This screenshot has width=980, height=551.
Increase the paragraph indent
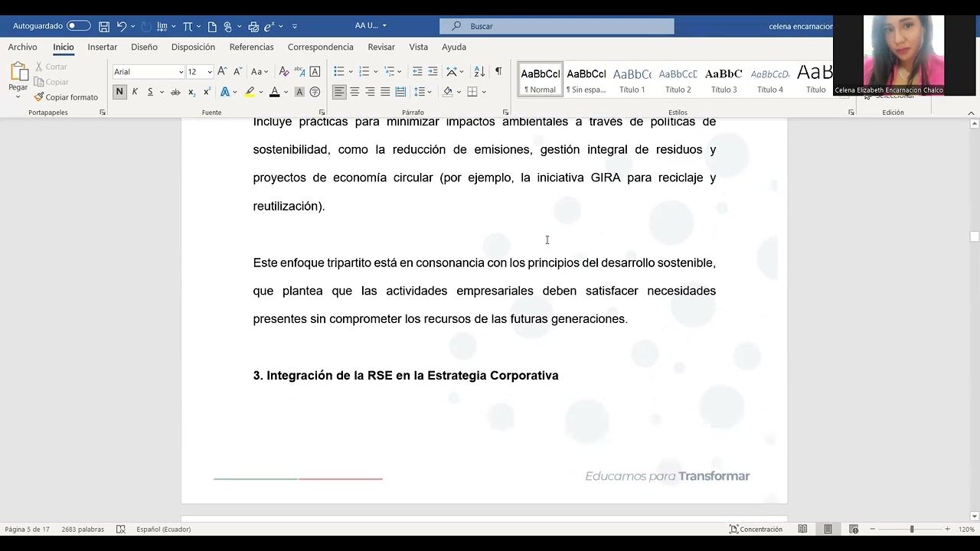[x=433, y=71]
